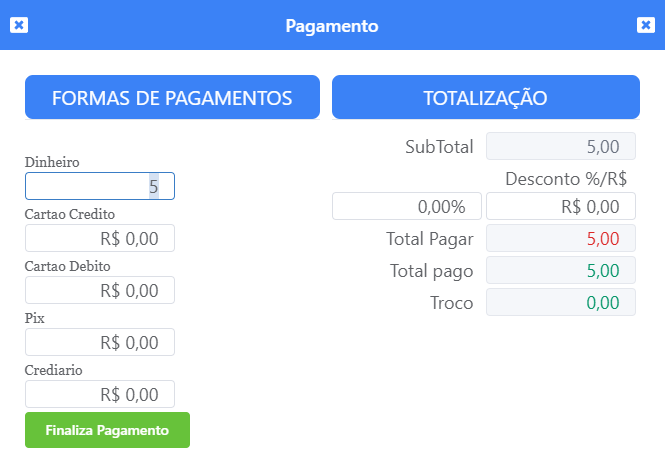Close dialog using the right X icon
Image resolution: width=665 pixels, height=476 pixels.
click(645, 25)
